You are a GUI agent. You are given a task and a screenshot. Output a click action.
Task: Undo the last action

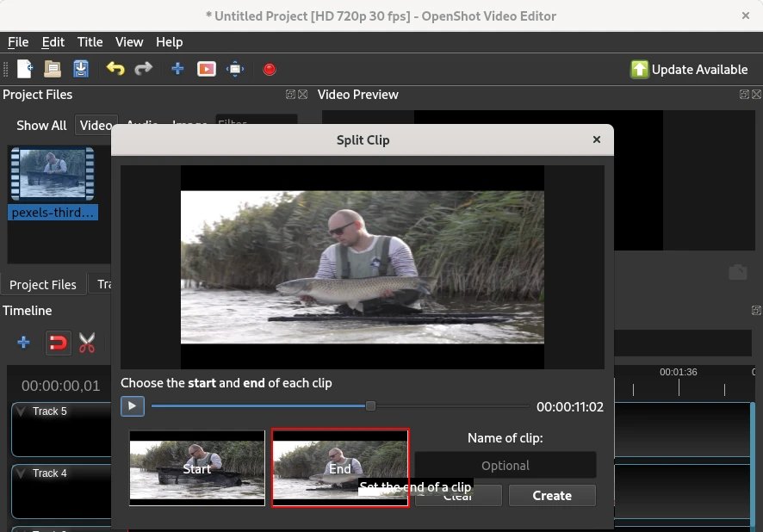(115, 69)
